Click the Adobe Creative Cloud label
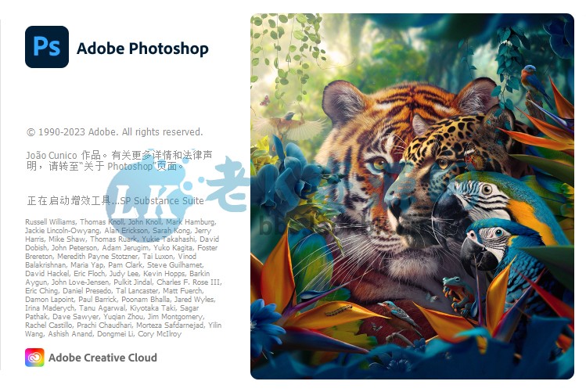586x392 pixels. tap(102, 358)
